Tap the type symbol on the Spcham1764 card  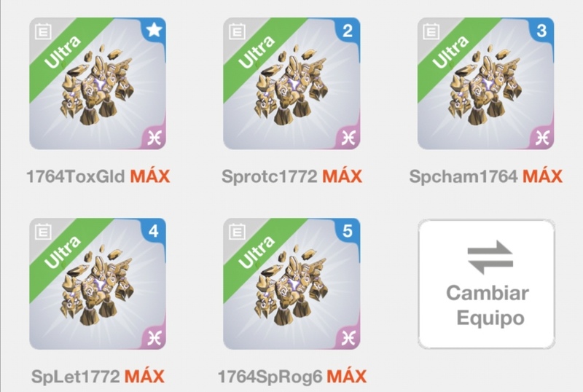[x=542, y=138]
